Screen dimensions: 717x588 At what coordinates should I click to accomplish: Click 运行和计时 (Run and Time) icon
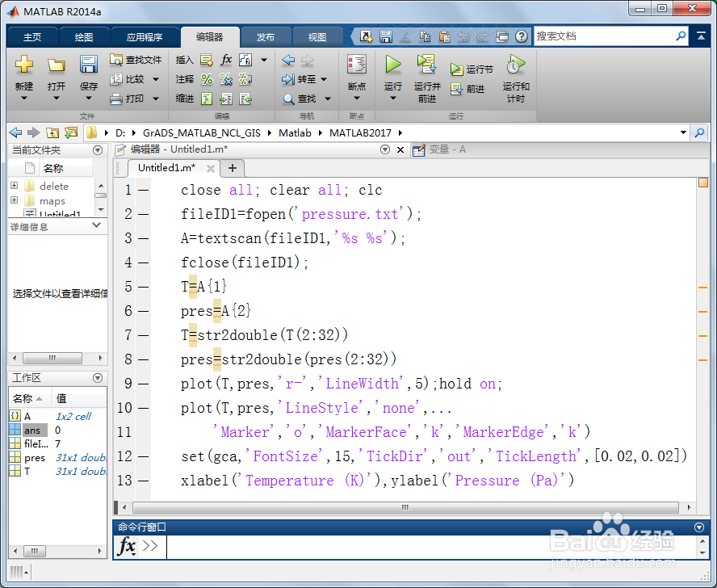pyautogui.click(x=516, y=65)
